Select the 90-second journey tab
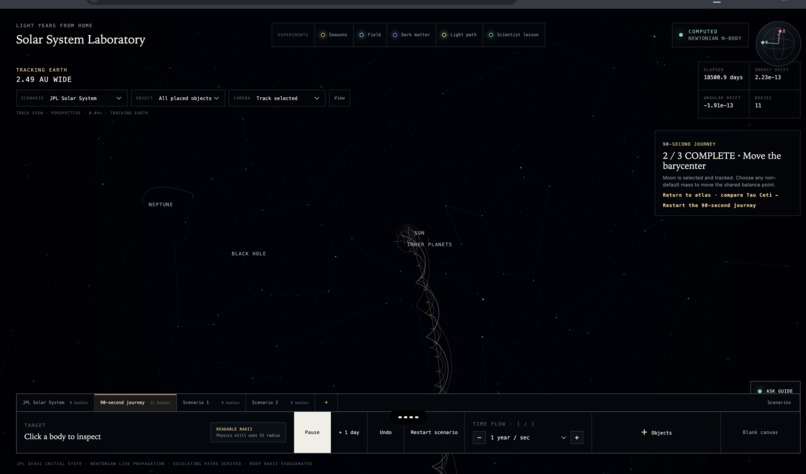Image resolution: width=806 pixels, height=474 pixels. pos(135,403)
